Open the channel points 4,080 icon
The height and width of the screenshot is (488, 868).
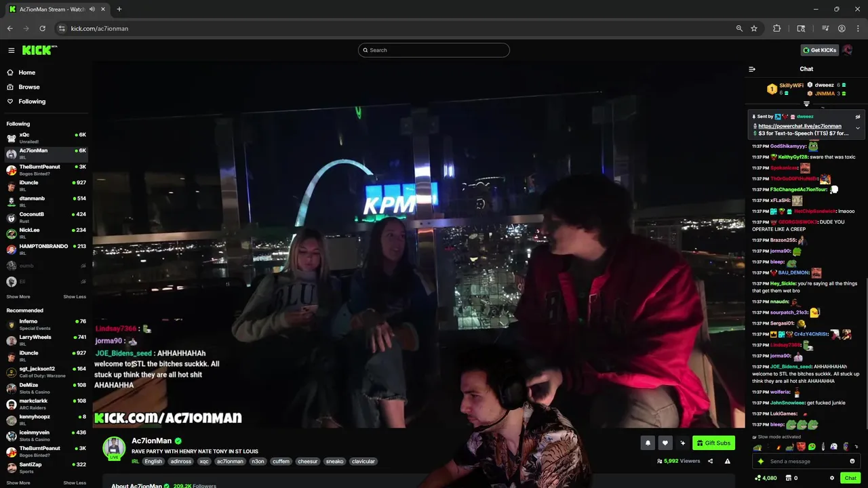757,478
